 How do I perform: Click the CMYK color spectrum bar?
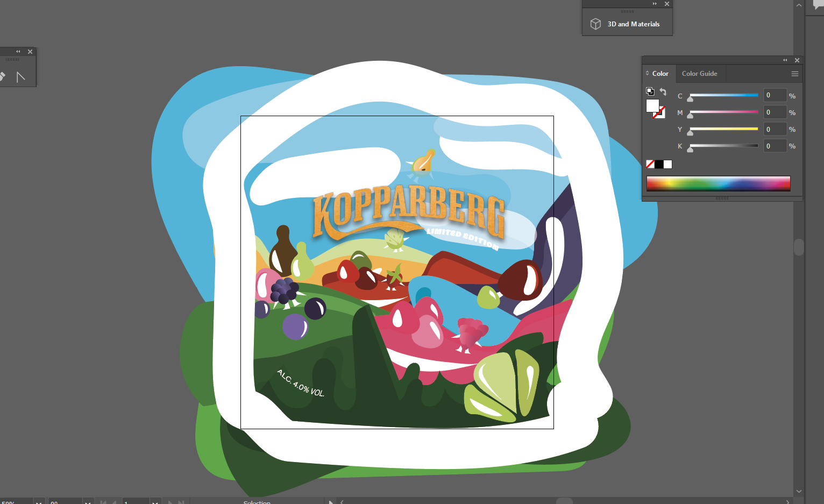(718, 183)
